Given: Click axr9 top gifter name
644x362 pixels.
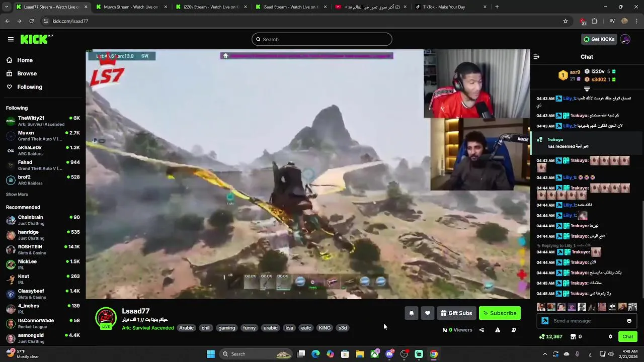Looking at the screenshot, I should [575, 72].
